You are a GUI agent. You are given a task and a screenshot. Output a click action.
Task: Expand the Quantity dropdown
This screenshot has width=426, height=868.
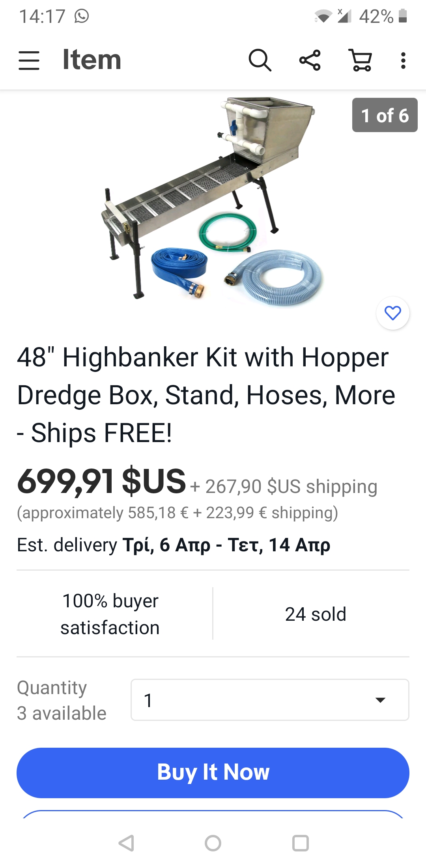tap(270, 700)
